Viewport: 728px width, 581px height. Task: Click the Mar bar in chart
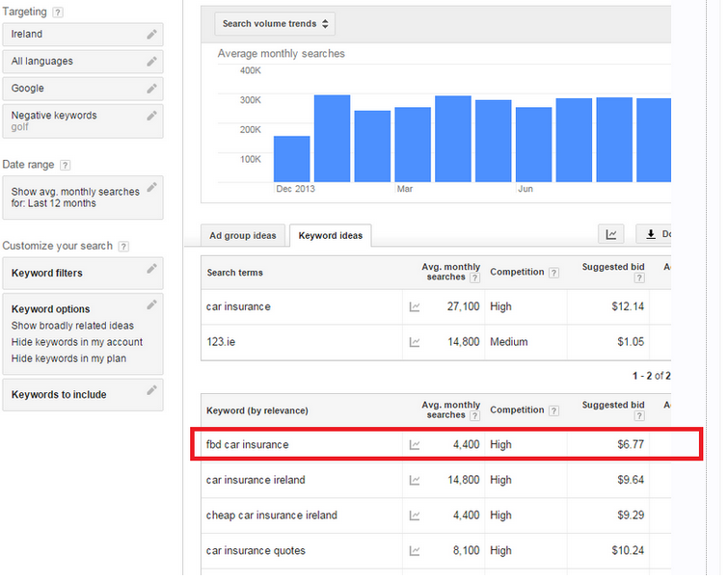(413, 145)
